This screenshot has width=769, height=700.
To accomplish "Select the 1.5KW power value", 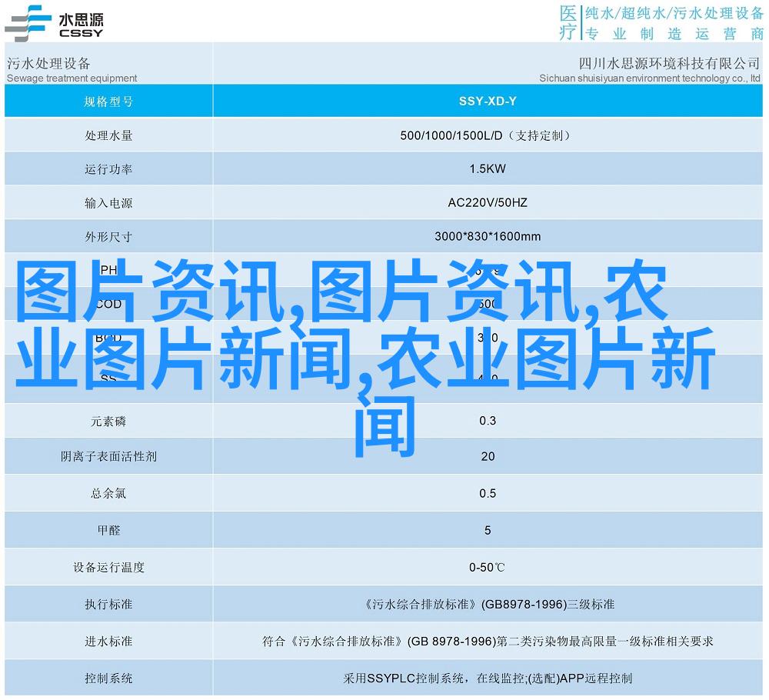I will coord(488,168).
